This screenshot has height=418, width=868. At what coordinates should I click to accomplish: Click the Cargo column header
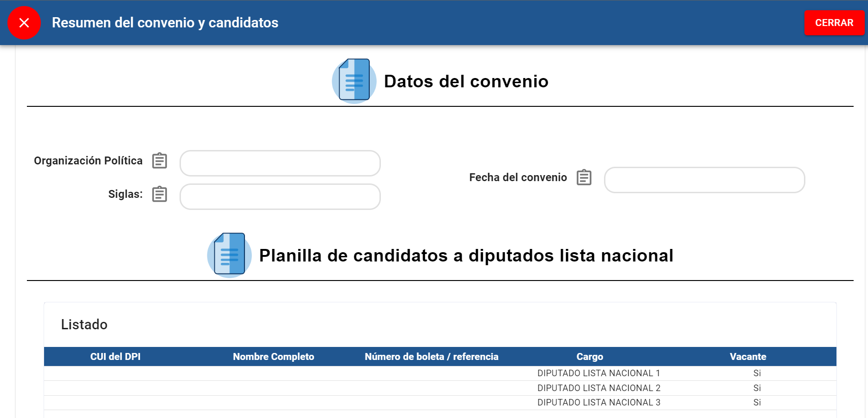coord(589,357)
